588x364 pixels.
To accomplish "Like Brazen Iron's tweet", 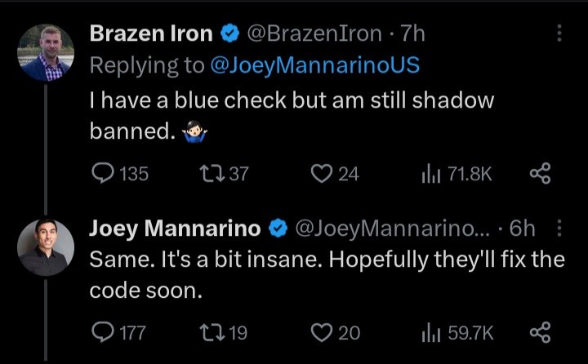I will pos(323,173).
